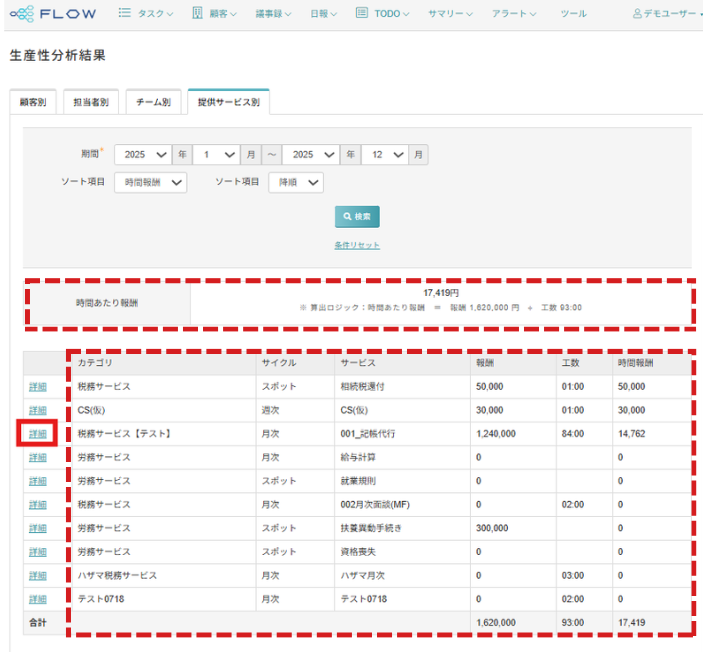703x652 pixels.
Task: Switch to the 顧客別 tab
Action: 32,102
